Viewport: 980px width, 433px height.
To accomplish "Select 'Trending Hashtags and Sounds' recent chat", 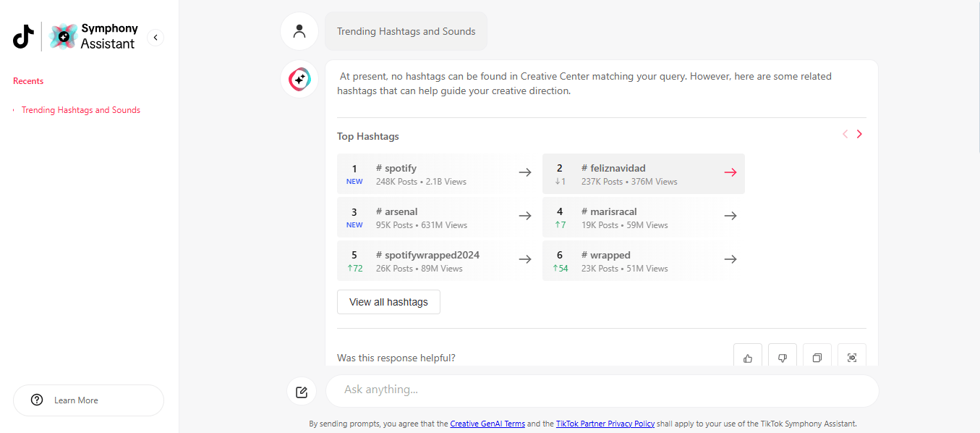I will pyautogui.click(x=81, y=110).
